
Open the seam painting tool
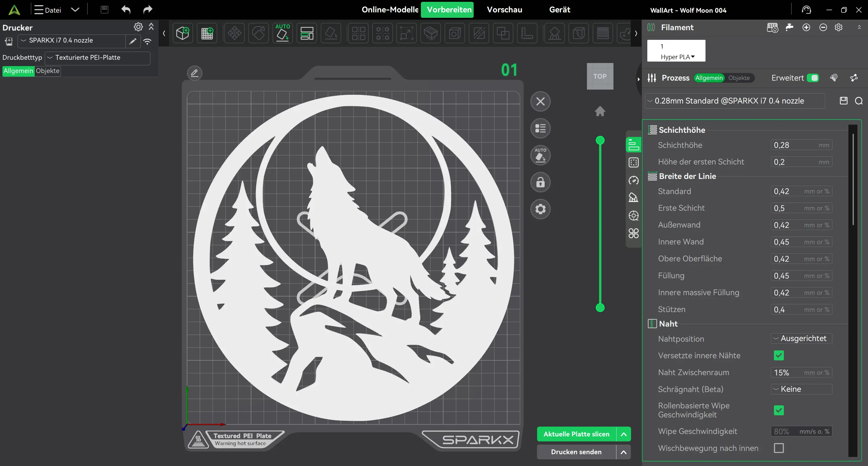[579, 33]
